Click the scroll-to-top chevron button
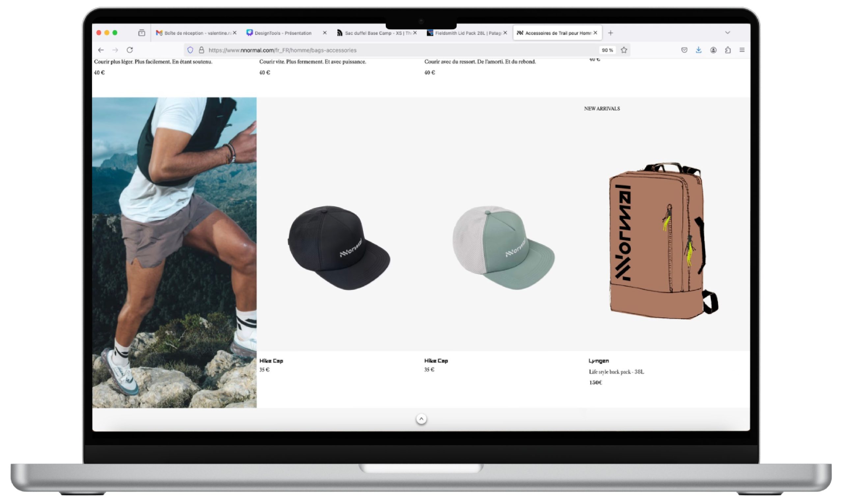Image resolution: width=843 pixels, height=504 pixels. coord(421,419)
